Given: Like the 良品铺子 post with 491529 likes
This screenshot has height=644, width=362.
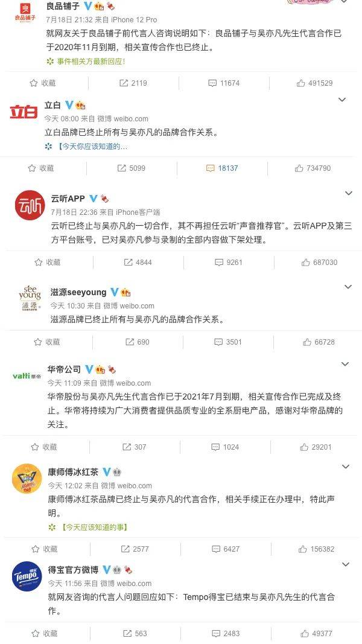Looking at the screenshot, I should click(314, 83).
